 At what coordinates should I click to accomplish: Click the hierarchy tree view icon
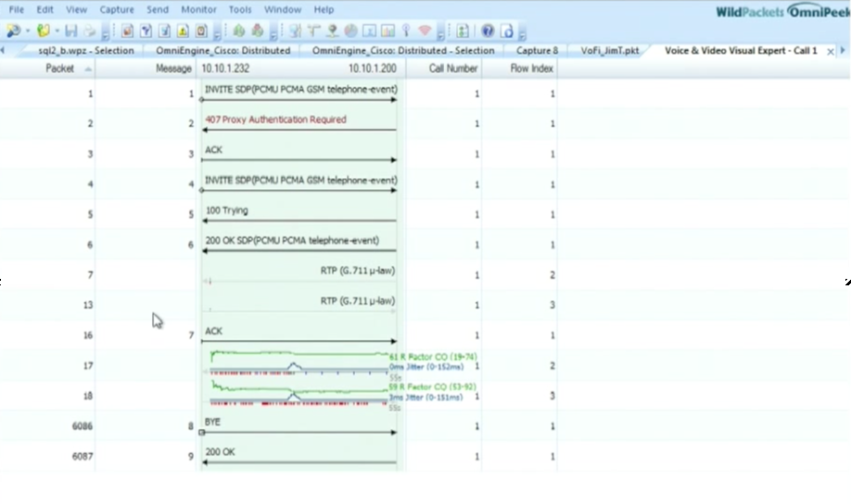[313, 31]
